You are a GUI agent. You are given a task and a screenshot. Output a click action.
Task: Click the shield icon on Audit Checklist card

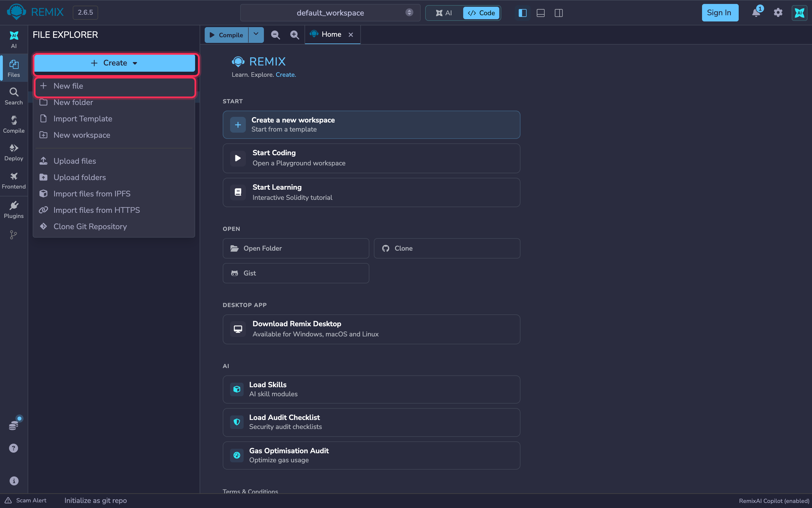click(237, 422)
